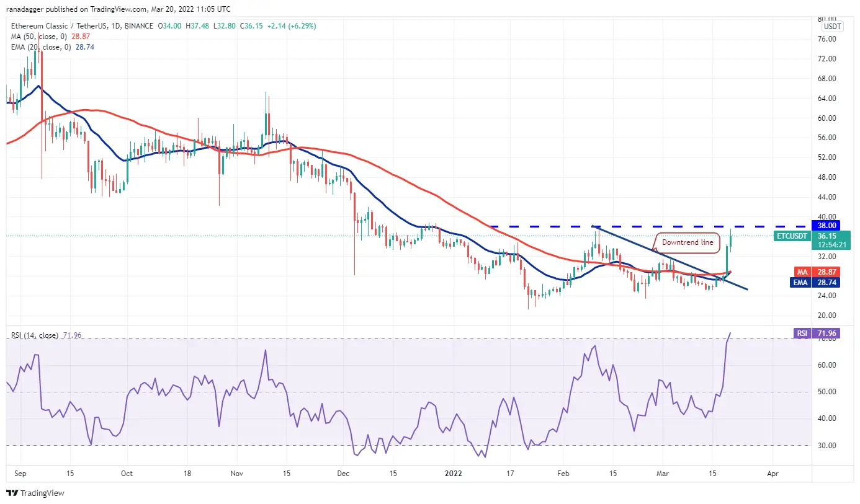Click the Apr label on time axis
The height and width of the screenshot is (504, 860).
(772, 472)
